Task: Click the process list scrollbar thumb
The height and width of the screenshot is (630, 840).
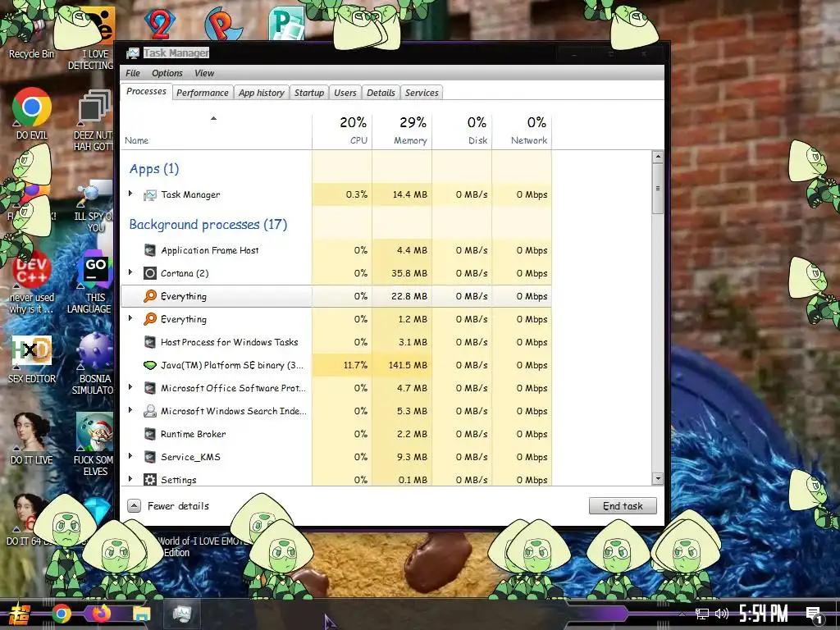Action: 658,189
